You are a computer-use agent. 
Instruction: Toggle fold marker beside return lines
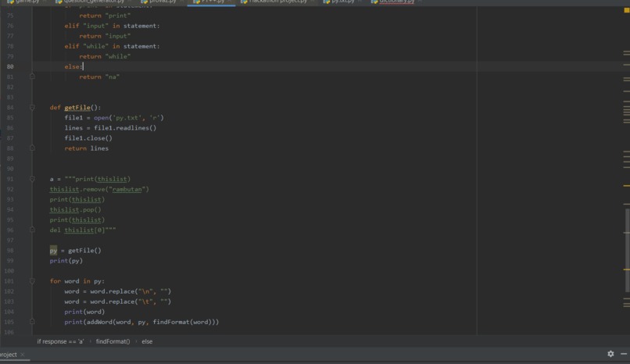pos(32,148)
